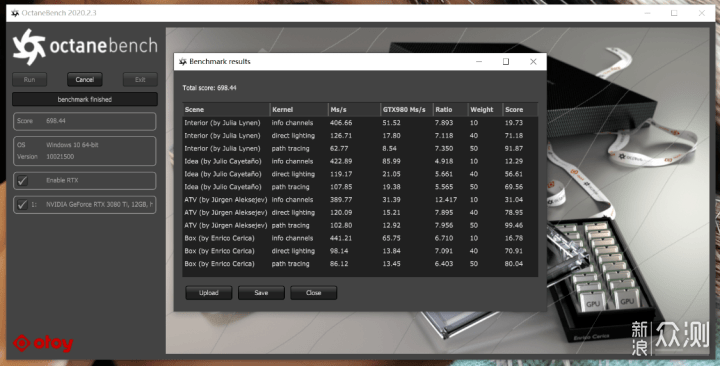Click version number 10021500
The image size is (720, 366).
[x=60, y=157]
